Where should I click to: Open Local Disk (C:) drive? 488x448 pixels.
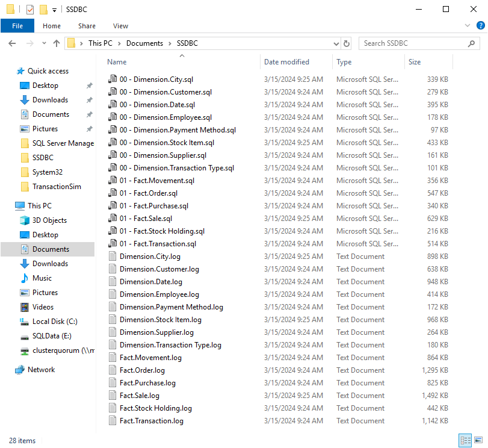pyautogui.click(x=55, y=322)
